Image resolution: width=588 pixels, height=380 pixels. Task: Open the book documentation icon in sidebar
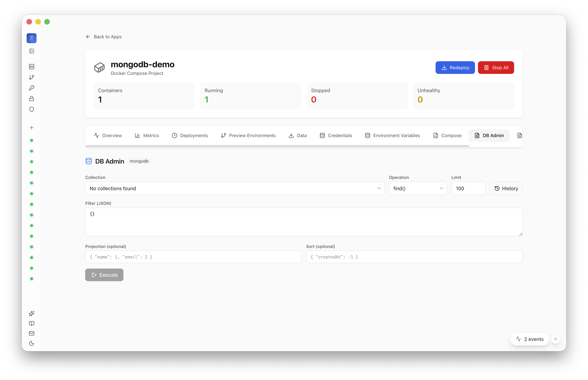tap(31, 323)
